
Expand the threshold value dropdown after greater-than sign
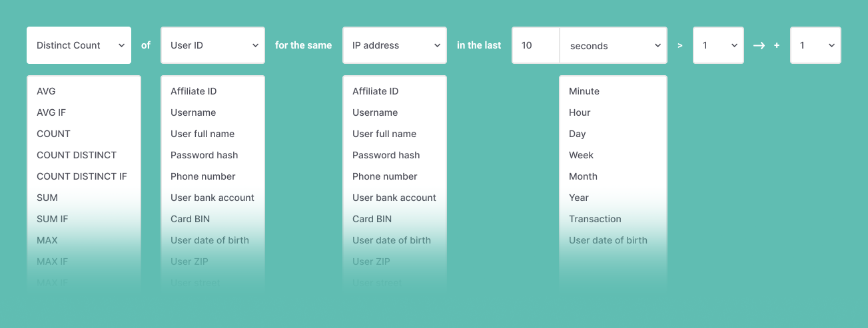[x=718, y=45]
